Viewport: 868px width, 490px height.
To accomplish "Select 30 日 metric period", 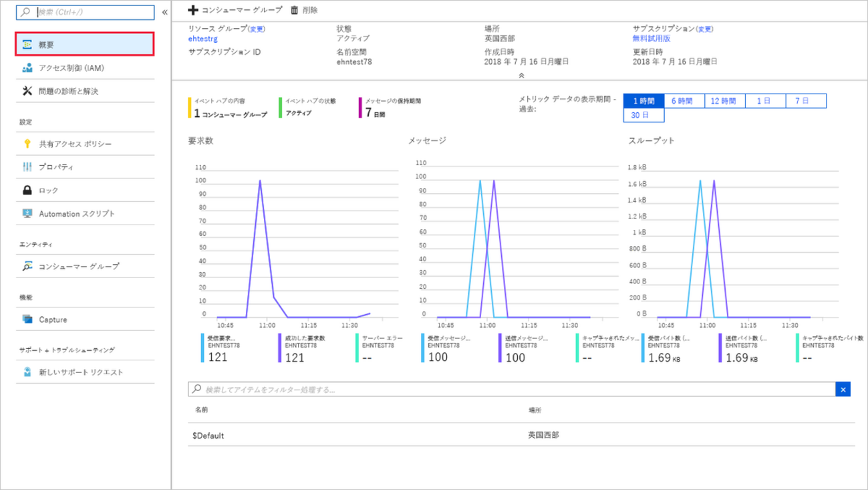I will (x=643, y=116).
